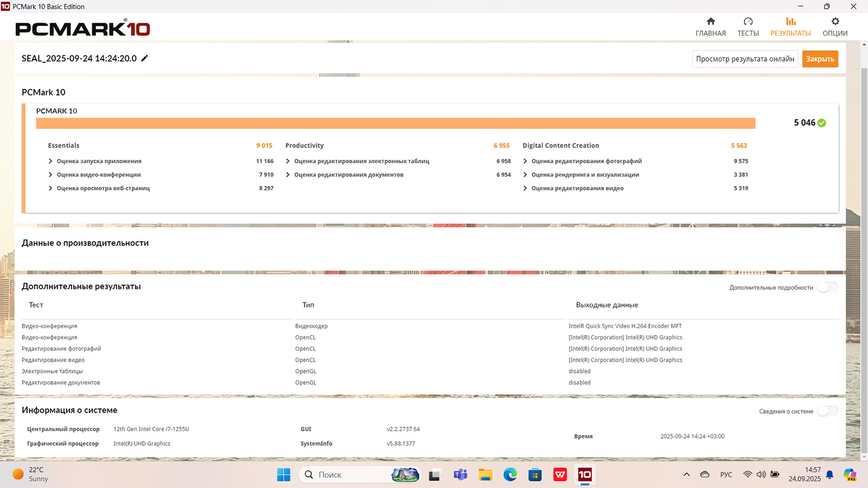
Task: Open Microsoft Teams from taskbar
Action: click(460, 475)
